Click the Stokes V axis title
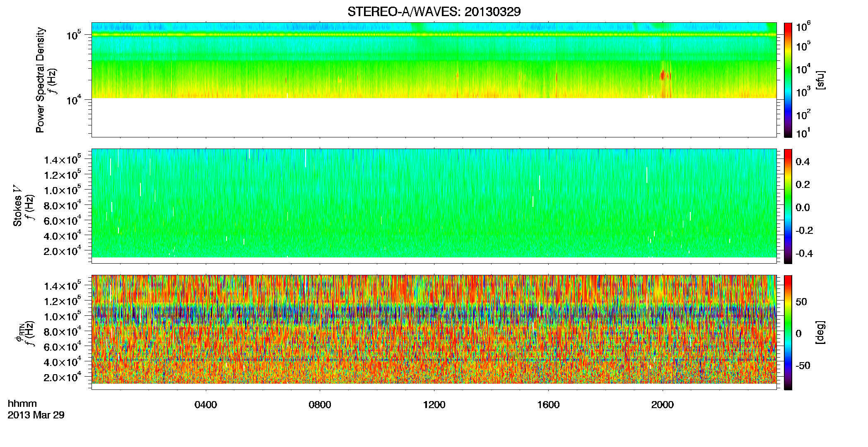The image size is (868, 447). tap(17, 206)
